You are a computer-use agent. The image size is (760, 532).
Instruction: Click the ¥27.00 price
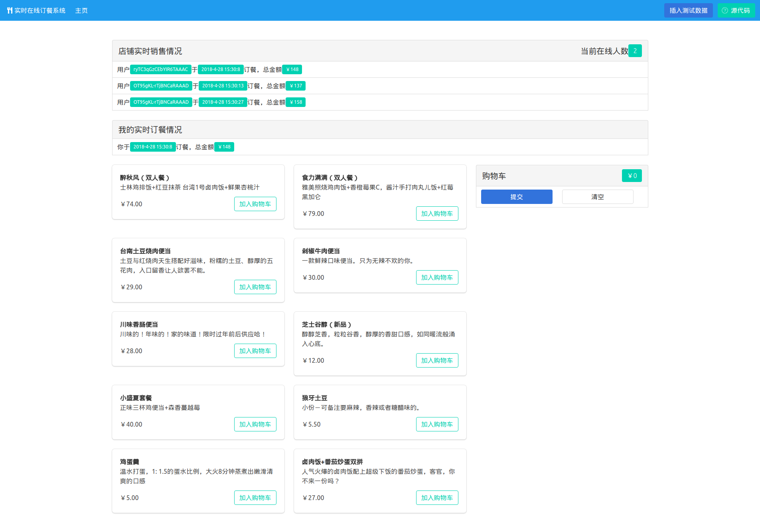coord(313,498)
